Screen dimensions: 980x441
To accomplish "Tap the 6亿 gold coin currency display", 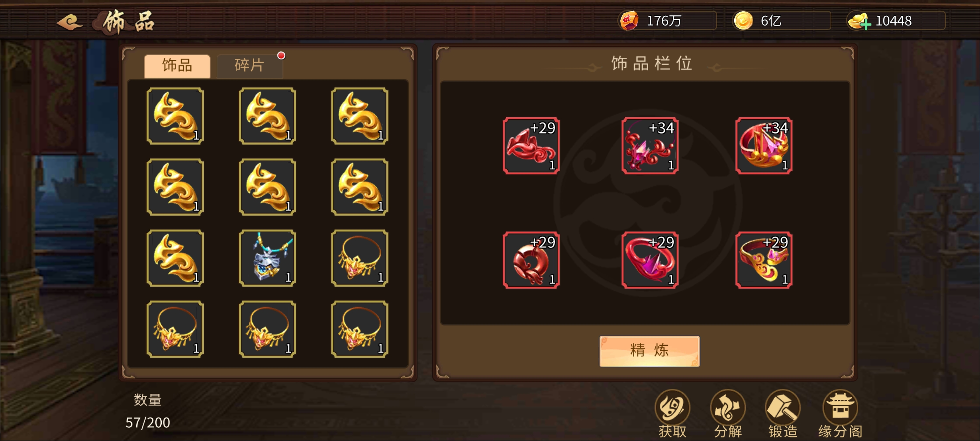I will 782,21.
